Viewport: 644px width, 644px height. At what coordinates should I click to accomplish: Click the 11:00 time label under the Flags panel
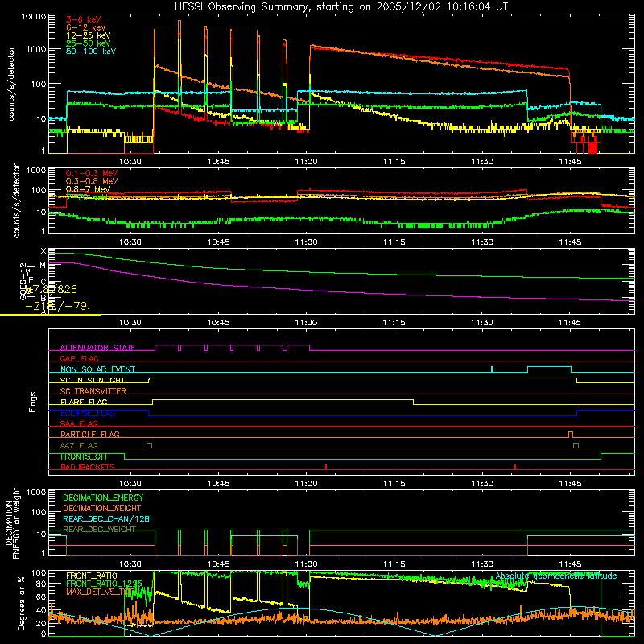click(x=306, y=484)
